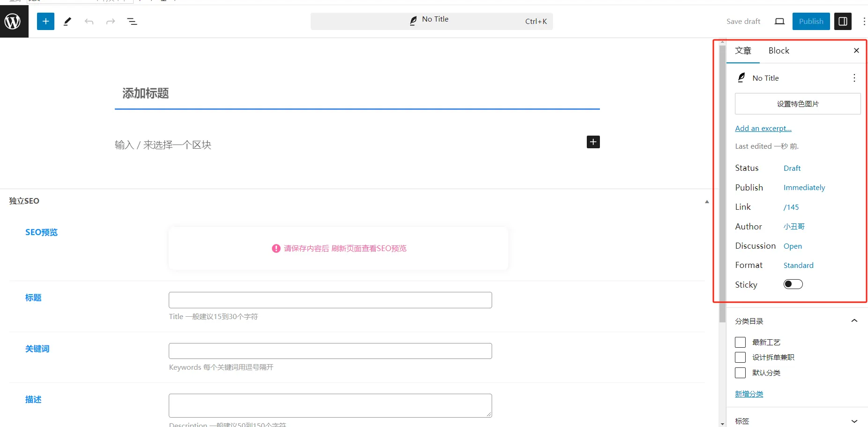Click the undo arrow icon
The width and height of the screenshot is (868, 427).
[x=89, y=22]
